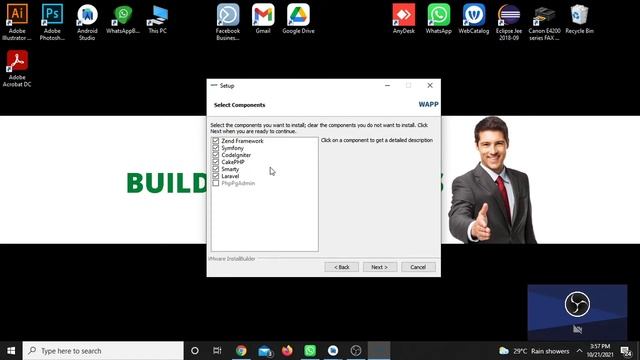Screen dimensions: 640x360
Task: Toggle the PhpPgAdmin component checkbox
Action: tap(216, 183)
